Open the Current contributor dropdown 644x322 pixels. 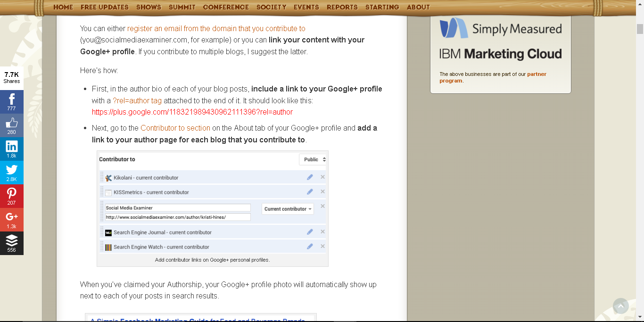(288, 209)
